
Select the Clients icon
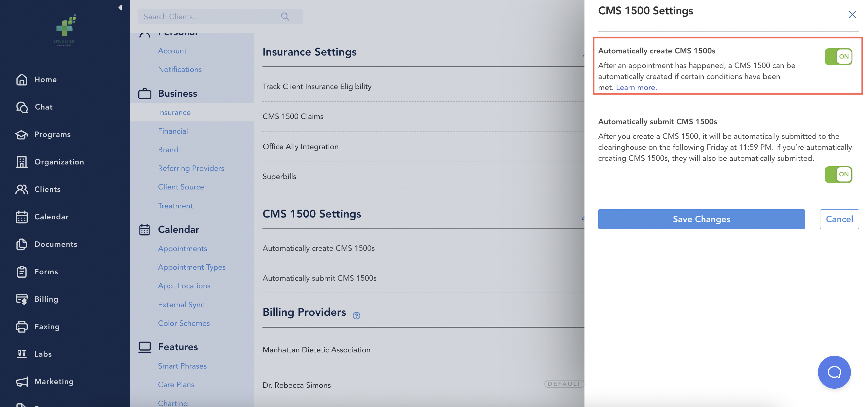22,189
